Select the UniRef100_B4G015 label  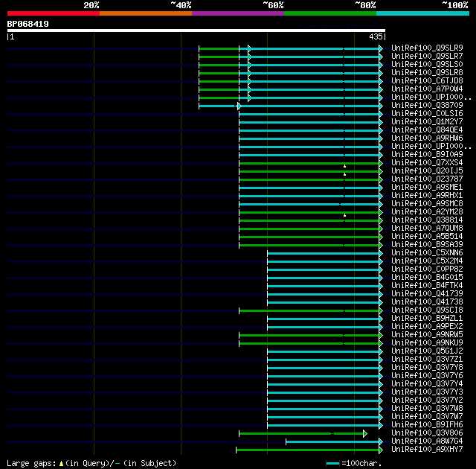427,278
